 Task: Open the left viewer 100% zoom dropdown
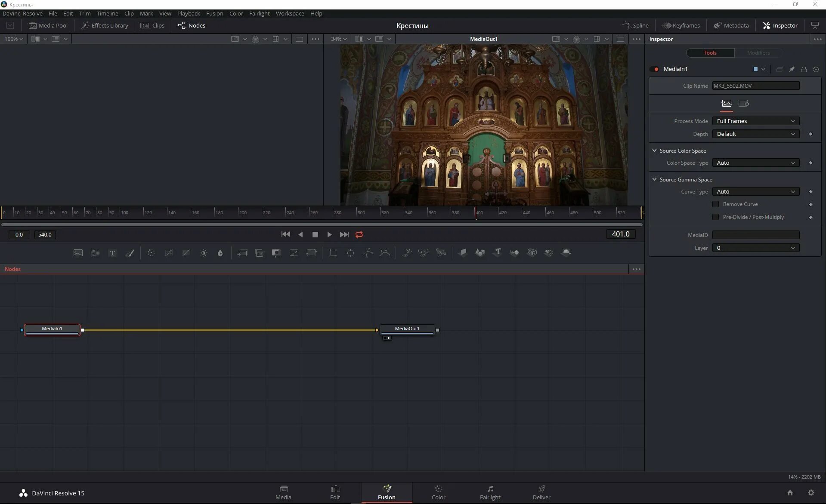[x=14, y=39]
